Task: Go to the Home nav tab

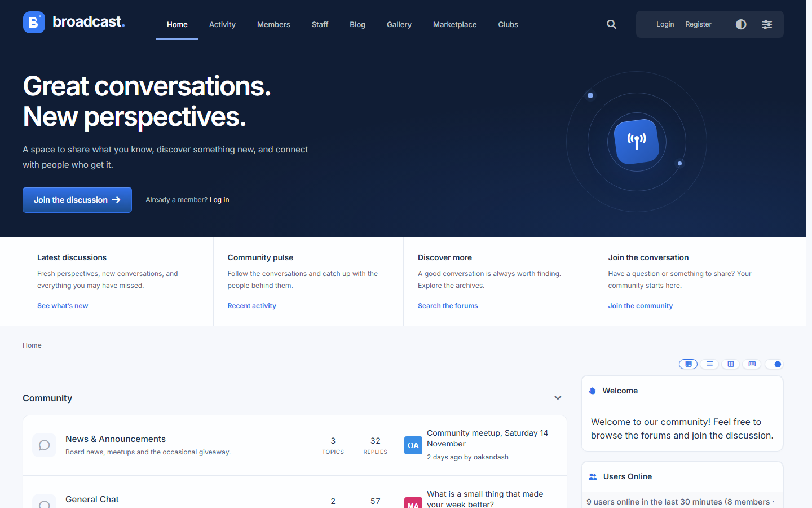Action: 177,24
